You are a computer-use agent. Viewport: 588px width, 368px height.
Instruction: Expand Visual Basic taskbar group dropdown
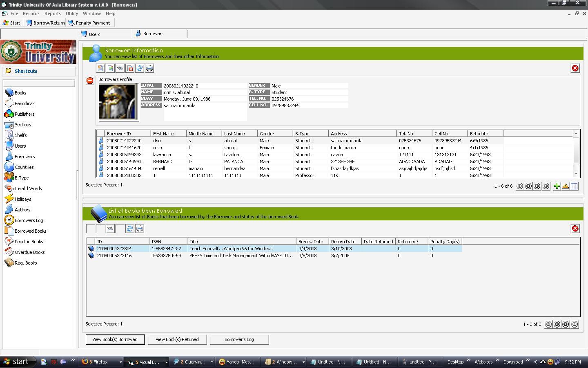[x=166, y=362]
